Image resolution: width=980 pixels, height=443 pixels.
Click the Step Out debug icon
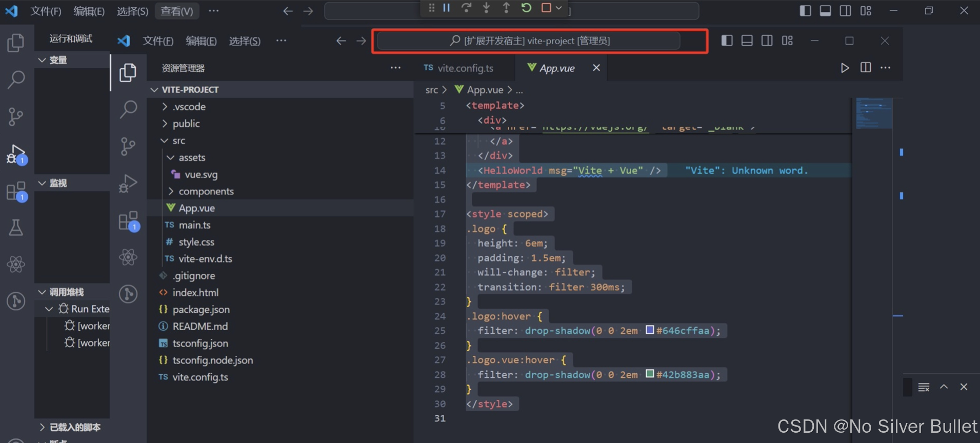click(506, 8)
